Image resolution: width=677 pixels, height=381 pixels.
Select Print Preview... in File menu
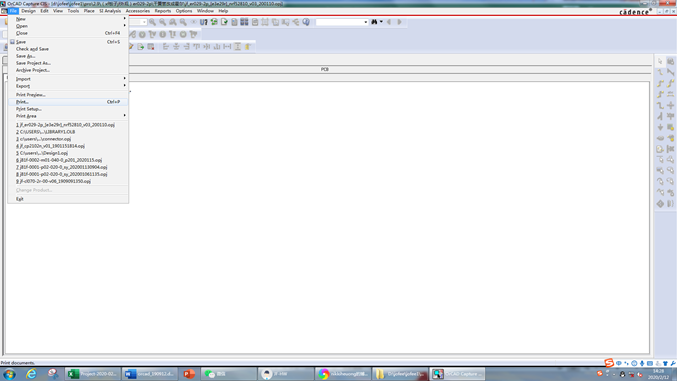(68, 95)
